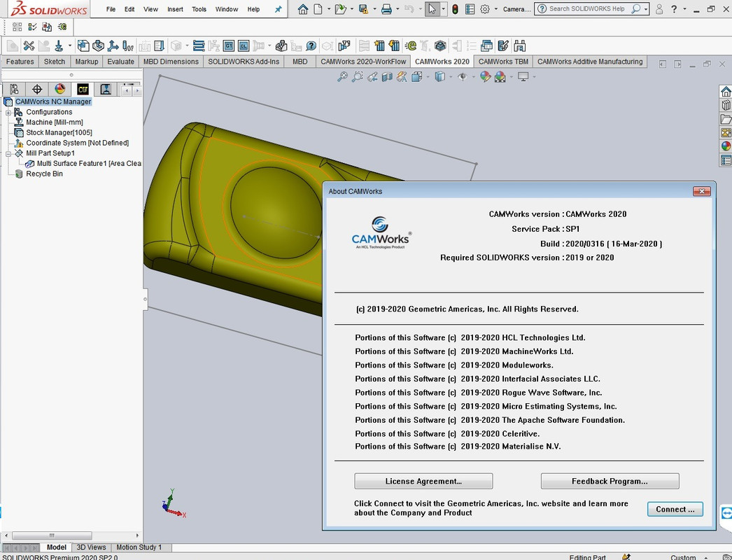Open the DimXpert crosshair manager tab

(37, 89)
